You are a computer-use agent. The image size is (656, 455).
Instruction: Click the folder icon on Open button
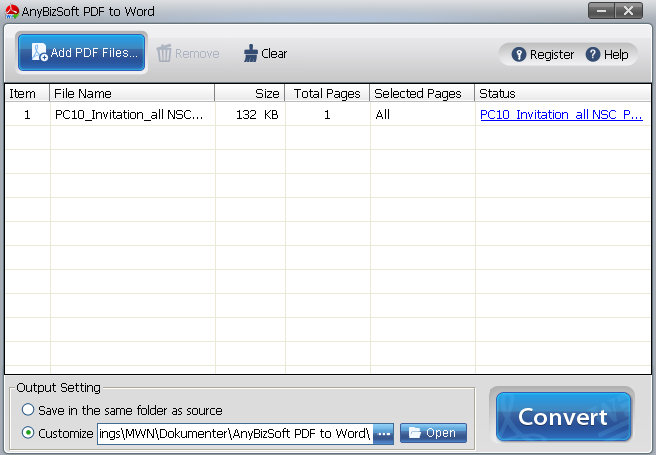point(415,432)
